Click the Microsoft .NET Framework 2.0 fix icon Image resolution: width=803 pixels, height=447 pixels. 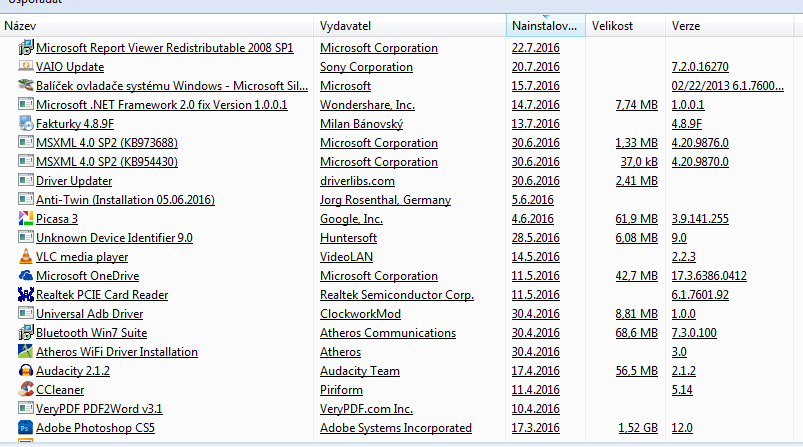pyautogui.click(x=26, y=104)
